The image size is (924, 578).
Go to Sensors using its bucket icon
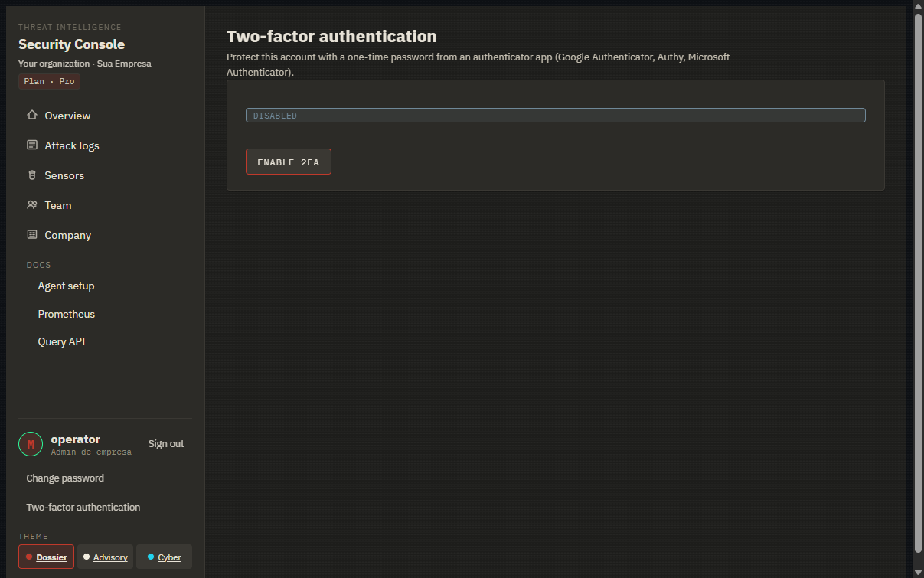[32, 175]
